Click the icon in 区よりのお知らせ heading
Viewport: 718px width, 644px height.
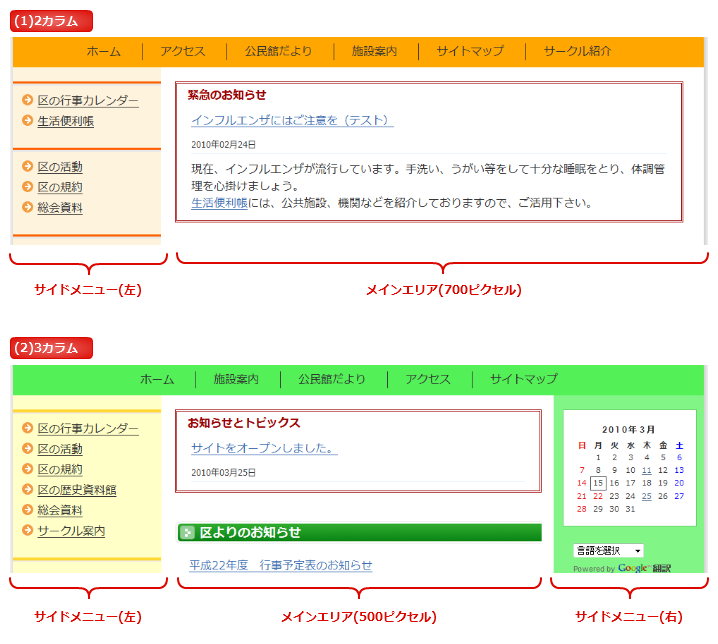(187, 532)
